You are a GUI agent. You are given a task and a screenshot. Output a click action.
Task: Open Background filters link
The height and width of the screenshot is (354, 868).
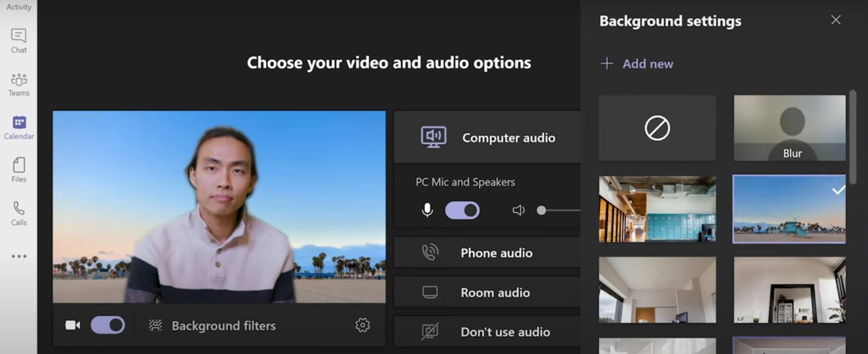[x=224, y=326]
